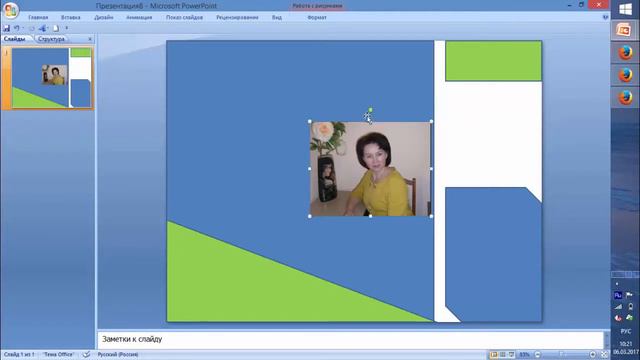Click the picture's bottom-right resize handle

click(431, 216)
